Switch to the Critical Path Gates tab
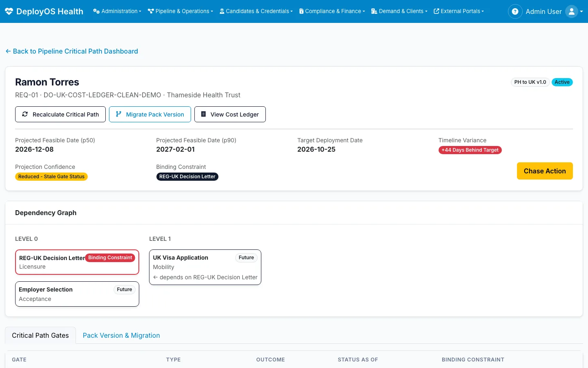The width and height of the screenshot is (588, 368). coord(40,335)
